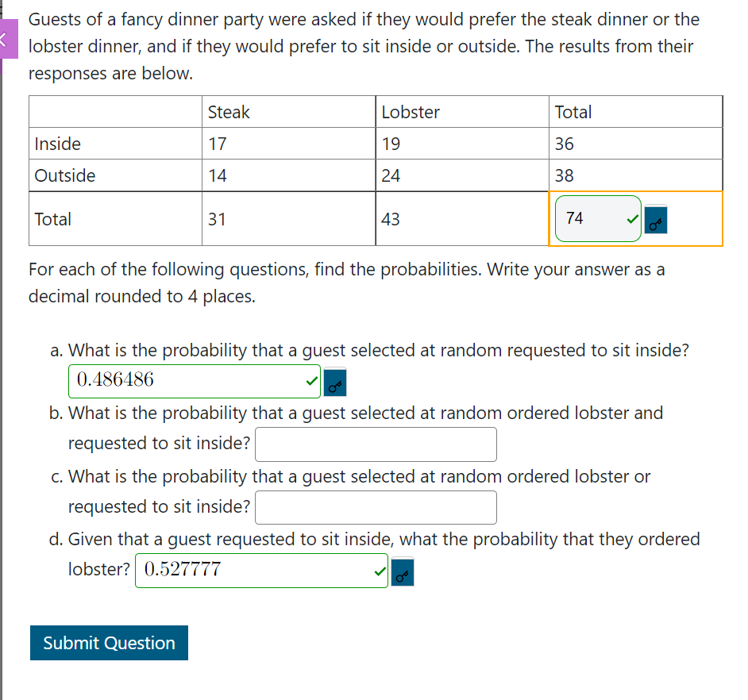Screen dimensions: 748x700
Task: Focus the answer box for question c
Action: click(376, 507)
